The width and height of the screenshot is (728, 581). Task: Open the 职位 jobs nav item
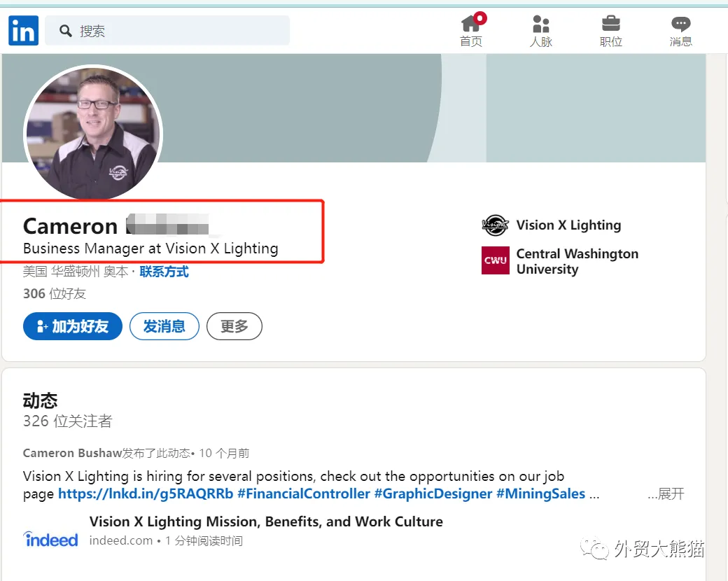[x=610, y=31]
